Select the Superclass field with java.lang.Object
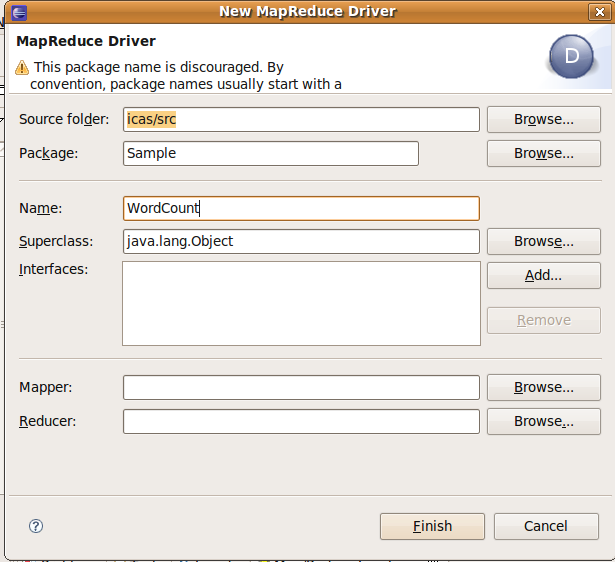The height and width of the screenshot is (562, 615). (301, 241)
